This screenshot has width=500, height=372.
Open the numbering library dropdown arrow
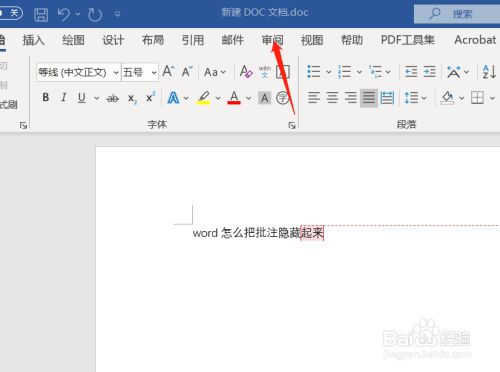coord(359,72)
